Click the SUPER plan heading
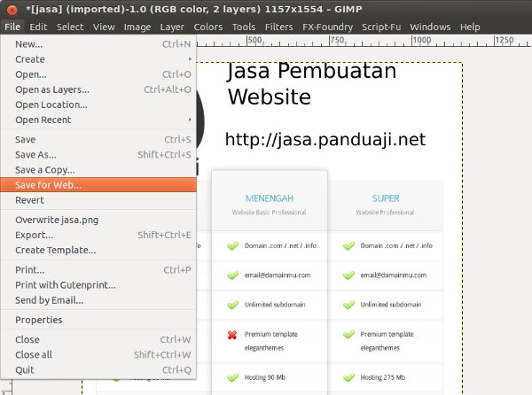Screen dimensions: 532x395 [x=386, y=198]
